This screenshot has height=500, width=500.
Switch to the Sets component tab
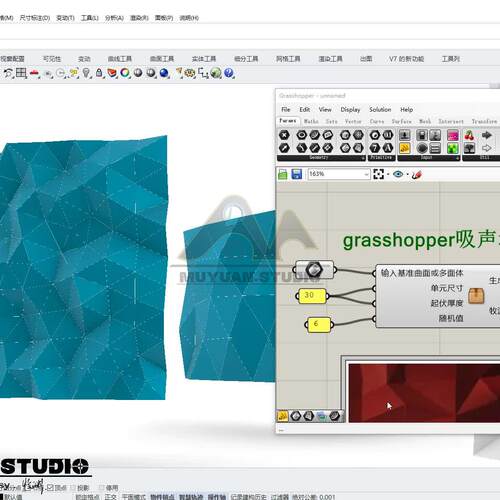click(x=331, y=121)
